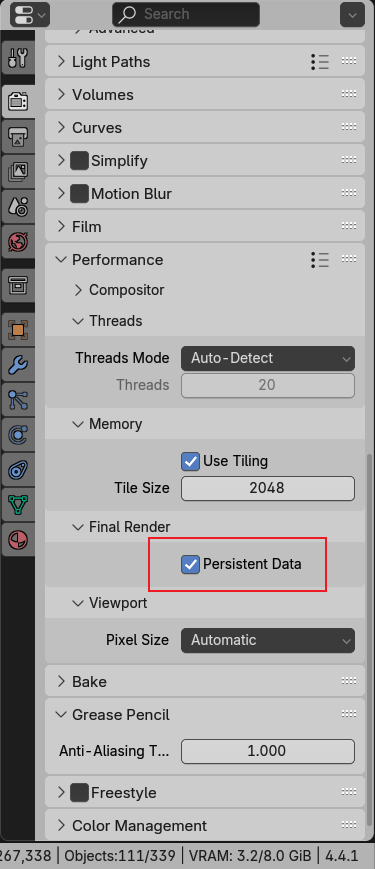Open the Tool properties tab
This screenshot has width=375, height=869.
point(18,58)
